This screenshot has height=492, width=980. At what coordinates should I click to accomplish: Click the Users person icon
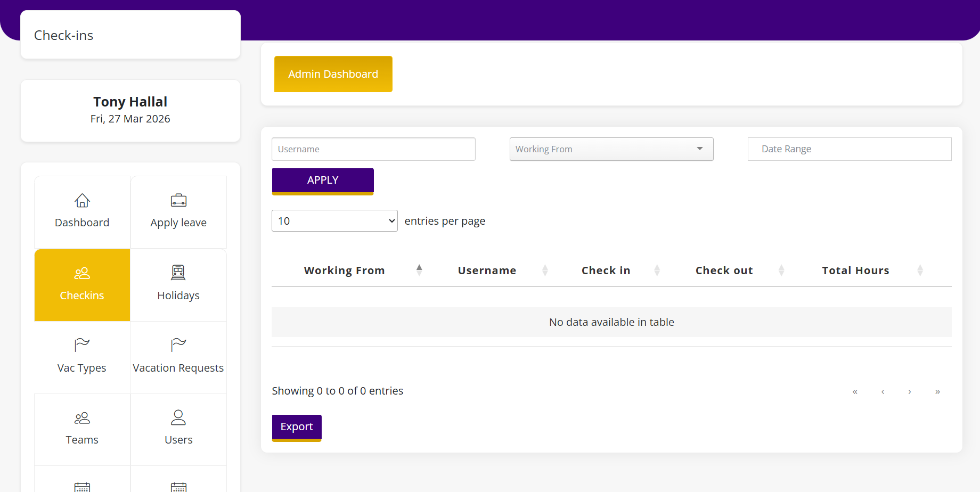(x=178, y=417)
